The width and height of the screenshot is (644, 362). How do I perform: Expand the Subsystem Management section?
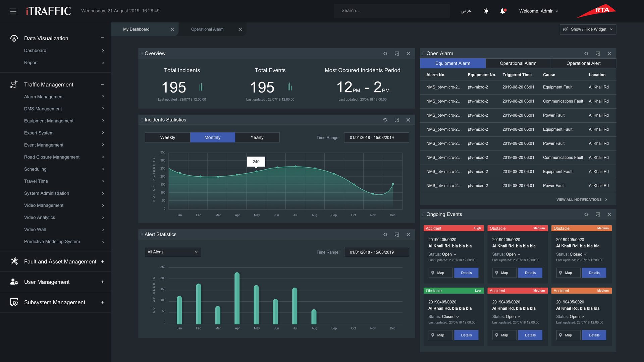coord(102,302)
